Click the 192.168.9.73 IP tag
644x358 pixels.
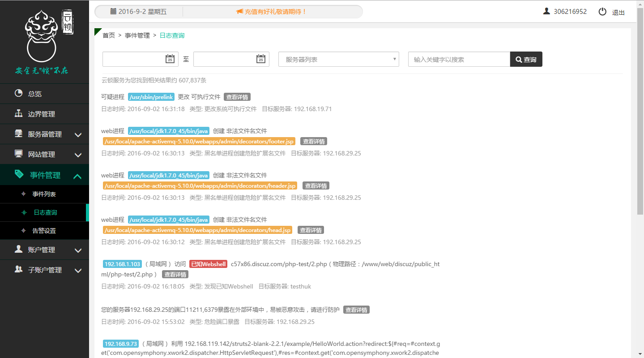[121, 344]
